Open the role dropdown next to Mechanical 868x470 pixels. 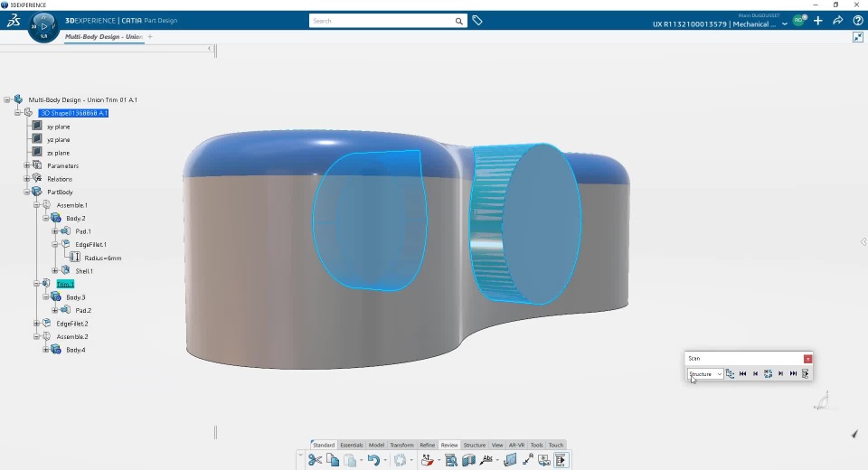click(x=785, y=24)
